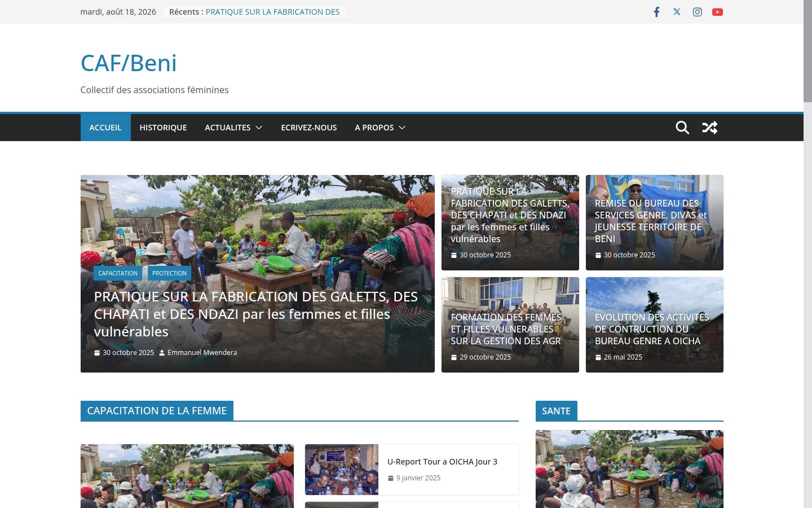Open the U-Report Tour a OICHA Jour 3 post
This screenshot has width=812, height=508.
pyautogui.click(x=442, y=462)
